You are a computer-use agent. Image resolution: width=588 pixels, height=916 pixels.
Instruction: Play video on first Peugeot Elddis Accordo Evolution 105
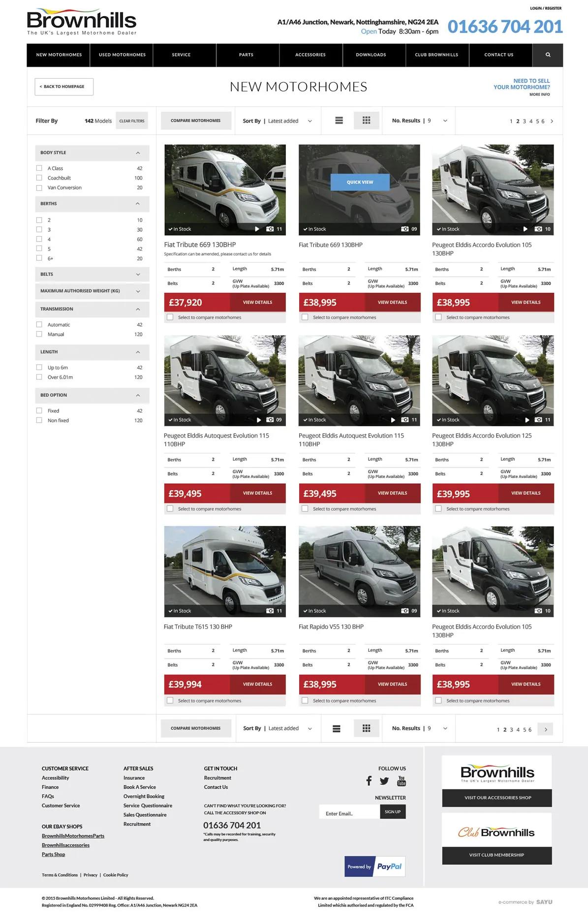(x=525, y=229)
